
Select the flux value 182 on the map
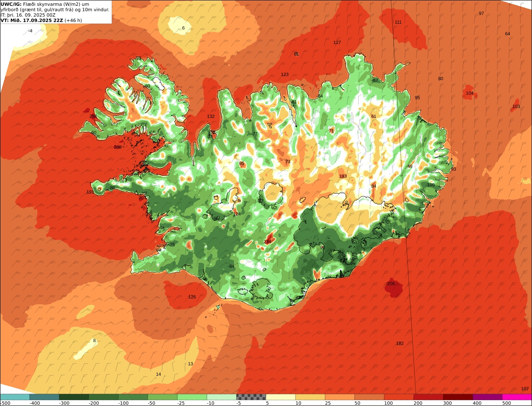click(400, 343)
